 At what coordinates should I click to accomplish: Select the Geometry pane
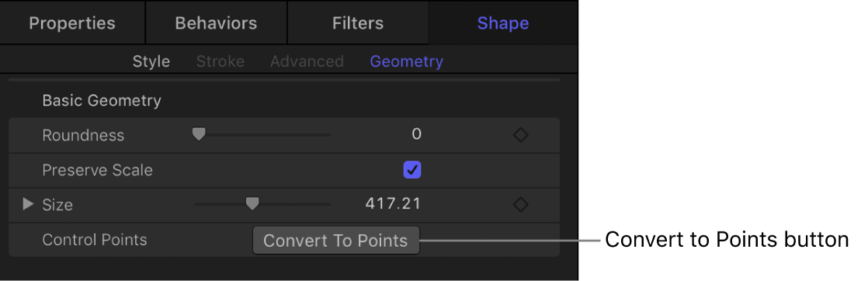click(406, 61)
